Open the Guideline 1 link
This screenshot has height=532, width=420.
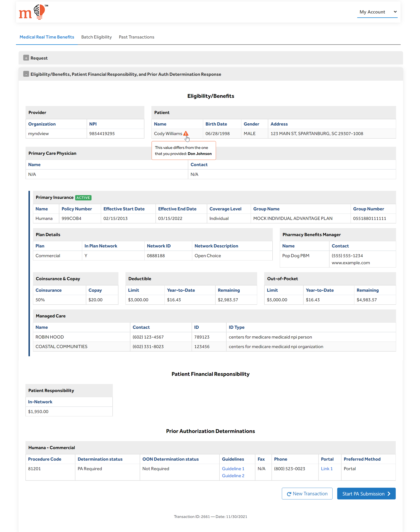(x=233, y=469)
